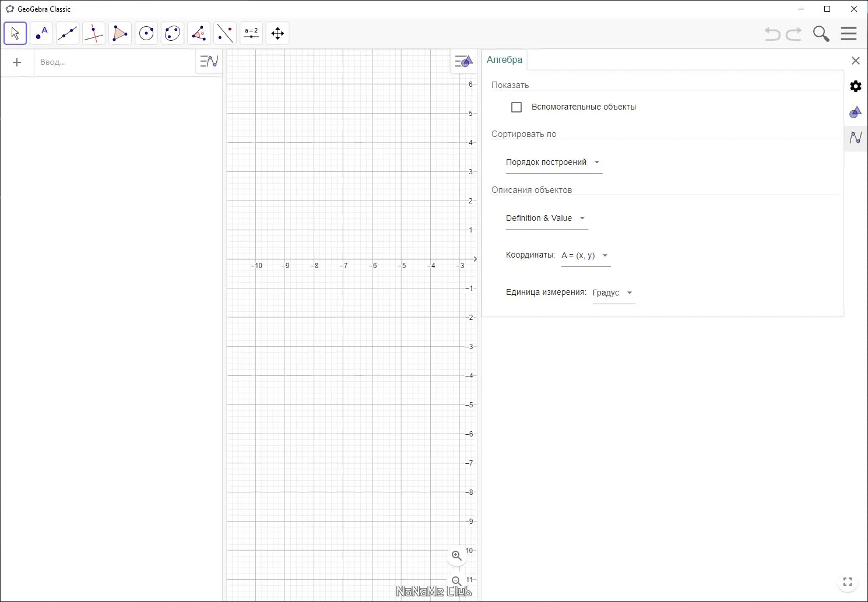Viewport: 868px width, 602px height.
Task: Toggle the Algebra view style bar
Action: tap(209, 61)
